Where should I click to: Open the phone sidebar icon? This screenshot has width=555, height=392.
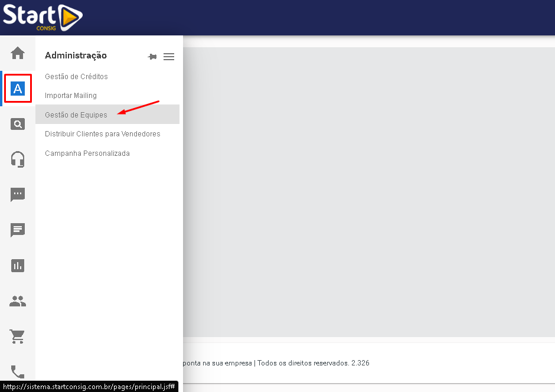click(18, 372)
